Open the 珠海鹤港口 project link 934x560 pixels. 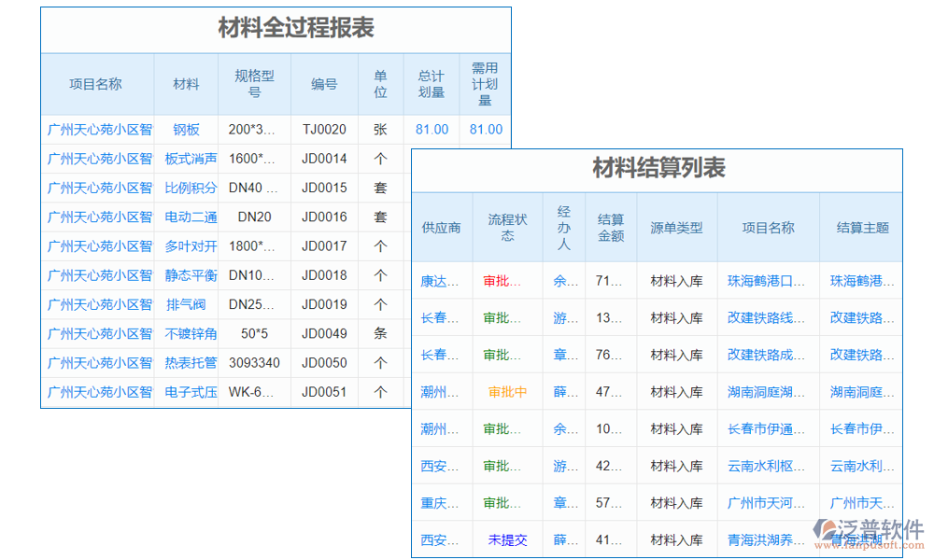766,281
